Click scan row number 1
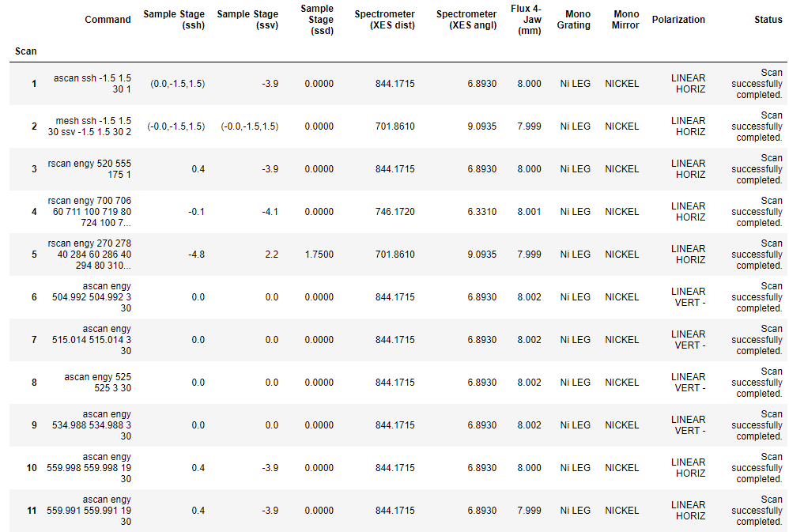 click(x=34, y=84)
